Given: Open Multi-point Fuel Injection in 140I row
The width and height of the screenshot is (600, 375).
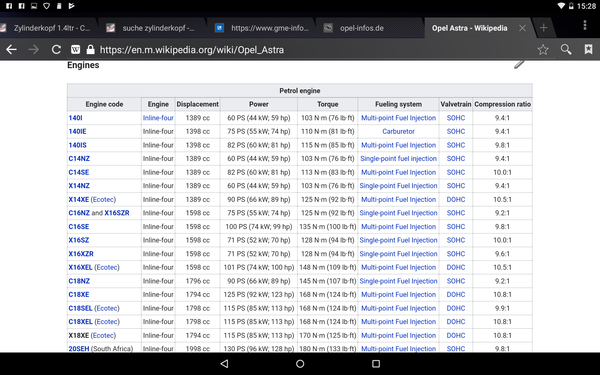Looking at the screenshot, I should tap(398, 118).
